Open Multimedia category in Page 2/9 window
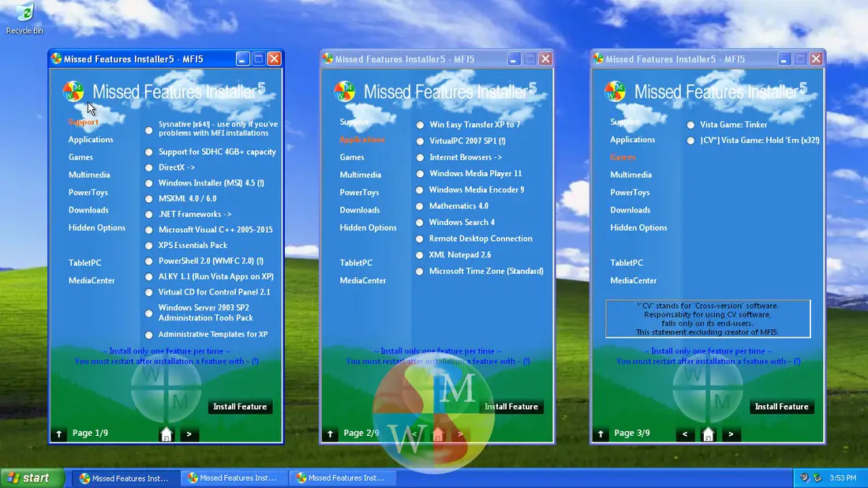 click(x=361, y=175)
